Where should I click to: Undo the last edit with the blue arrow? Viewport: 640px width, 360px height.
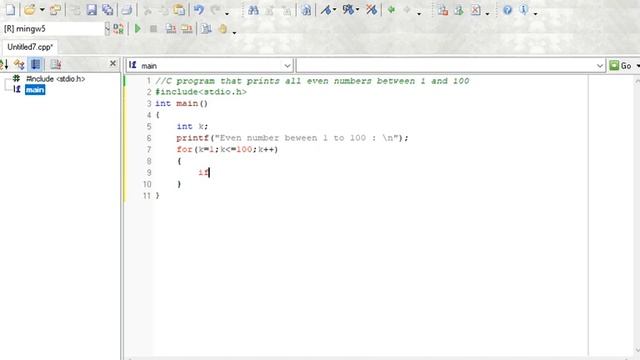[x=199, y=9]
